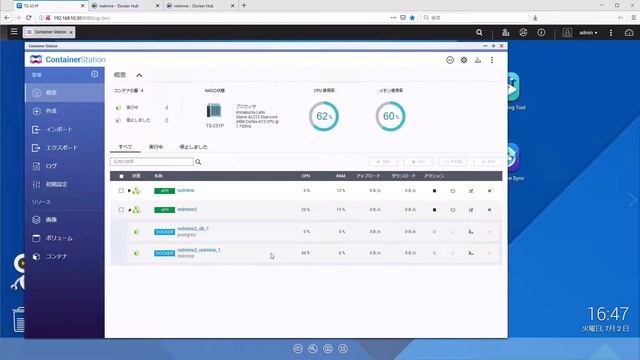This screenshot has width=640, height=360.
Task: Switch to the second browser tab redmine Docker Hub
Action: [x=125, y=6]
